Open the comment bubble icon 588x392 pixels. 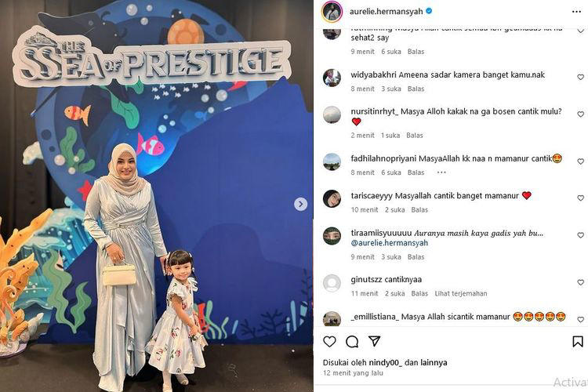(x=352, y=341)
